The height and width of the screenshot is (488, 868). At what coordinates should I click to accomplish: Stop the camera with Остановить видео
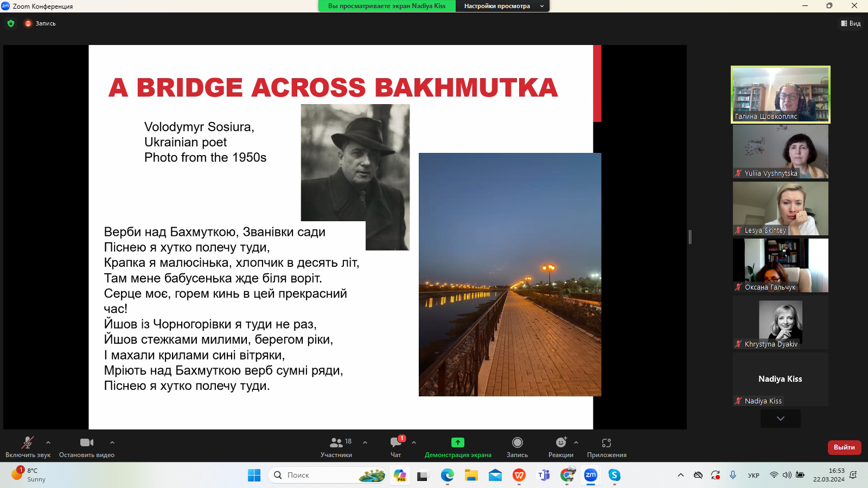(87, 442)
